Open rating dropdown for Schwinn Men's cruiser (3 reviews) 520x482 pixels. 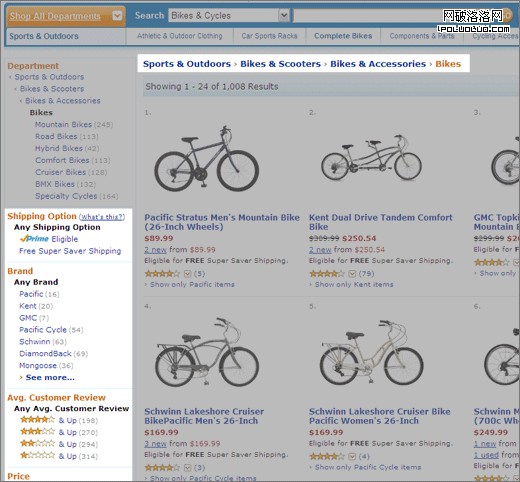188,468
